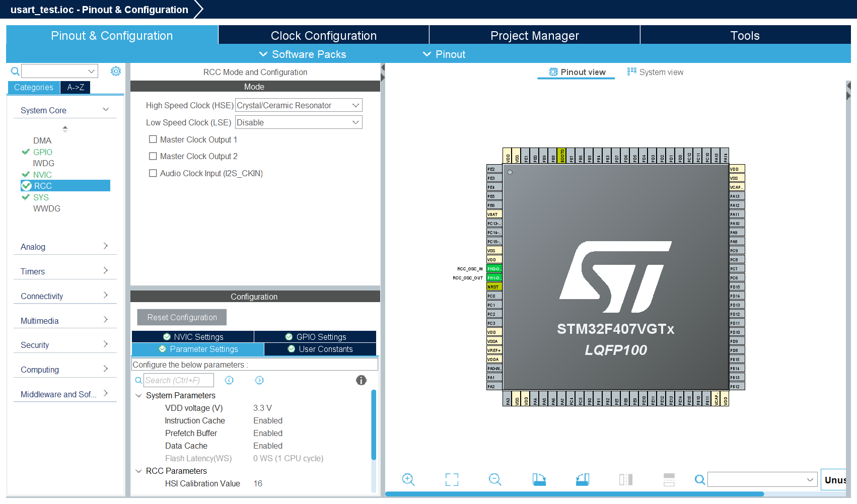Select the green PH0 RCC_OSC_IN pin
The height and width of the screenshot is (504, 857).
[x=494, y=269]
